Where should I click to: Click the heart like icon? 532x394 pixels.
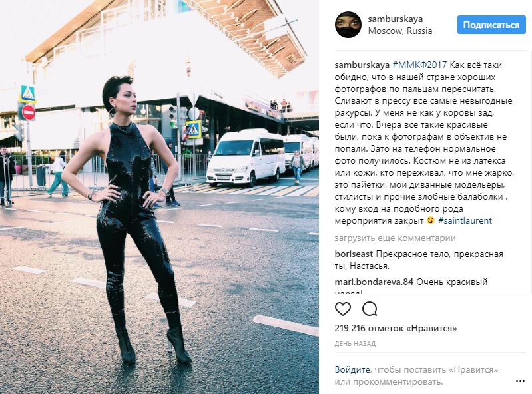pos(343,309)
